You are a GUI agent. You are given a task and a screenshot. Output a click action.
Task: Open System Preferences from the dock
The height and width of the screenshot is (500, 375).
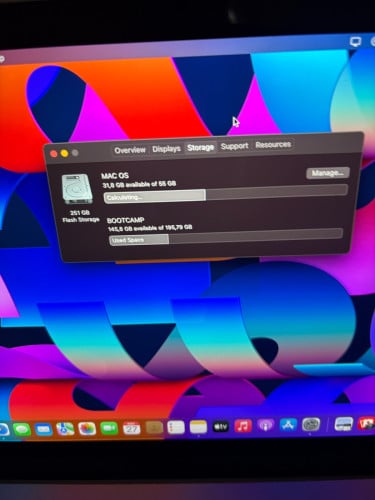[311, 425]
